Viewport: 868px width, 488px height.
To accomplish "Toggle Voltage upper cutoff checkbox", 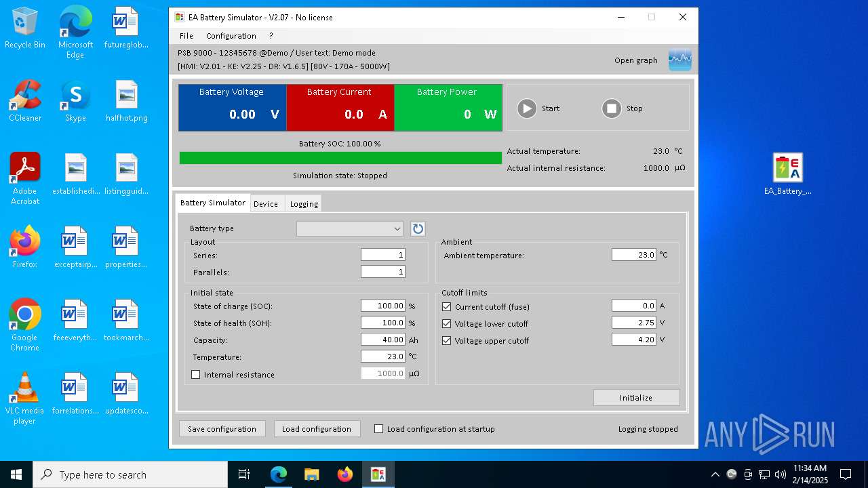I will pyautogui.click(x=446, y=340).
